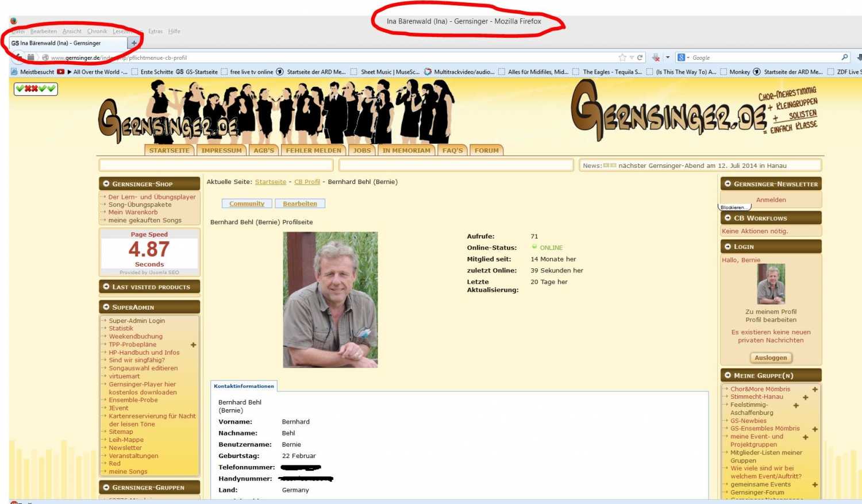Click the Page Speed widget
862x504 pixels.
pyautogui.click(x=149, y=253)
